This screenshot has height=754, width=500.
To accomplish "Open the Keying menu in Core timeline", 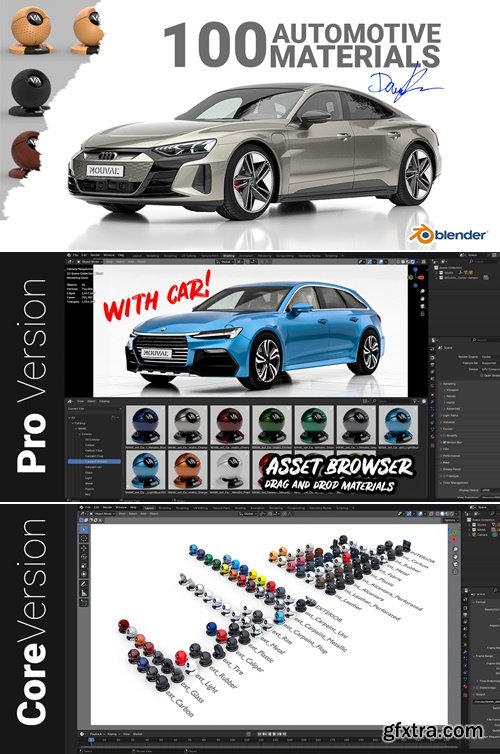I will pos(112,734).
